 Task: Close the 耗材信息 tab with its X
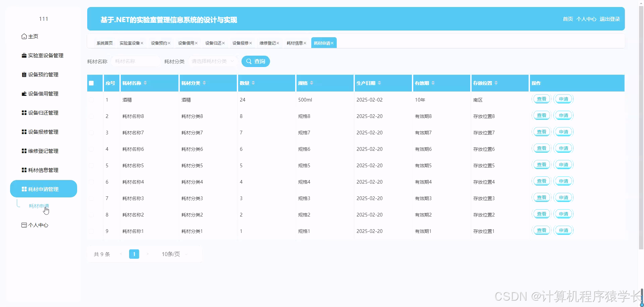(305, 43)
